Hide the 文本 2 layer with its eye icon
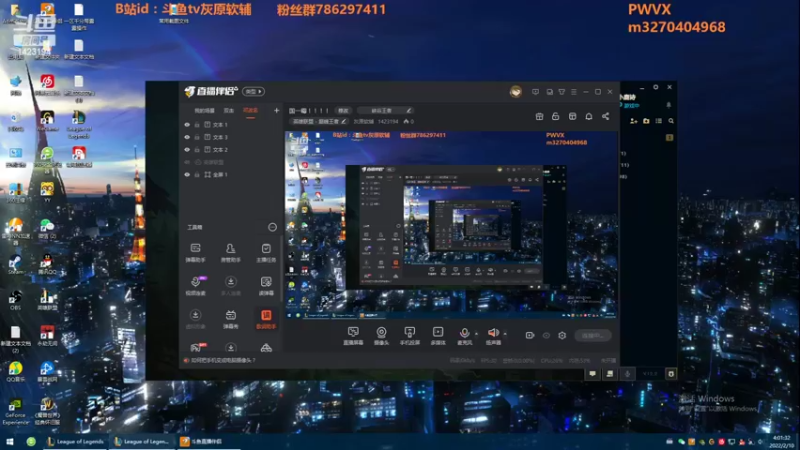 point(187,149)
